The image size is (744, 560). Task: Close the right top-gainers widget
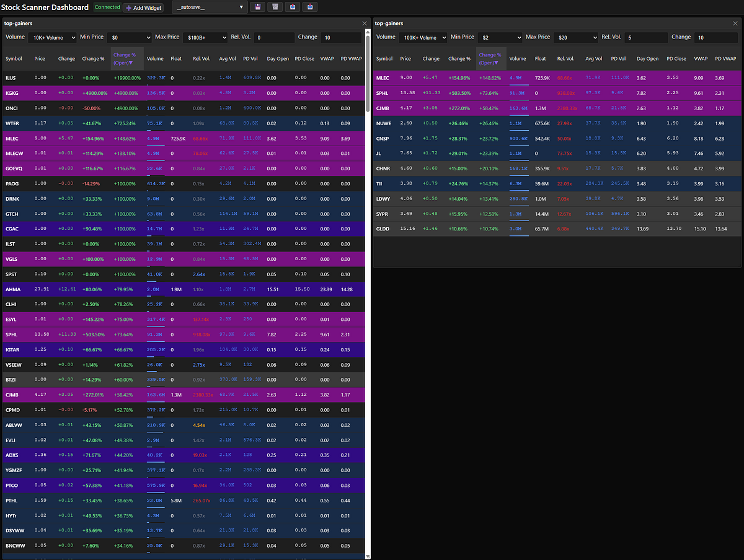point(734,24)
